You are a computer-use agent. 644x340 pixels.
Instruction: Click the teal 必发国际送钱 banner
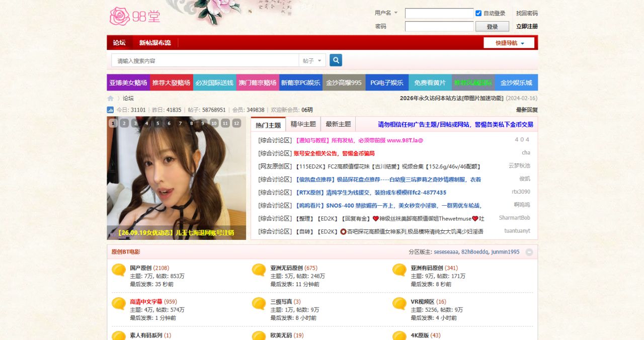pos(214,82)
